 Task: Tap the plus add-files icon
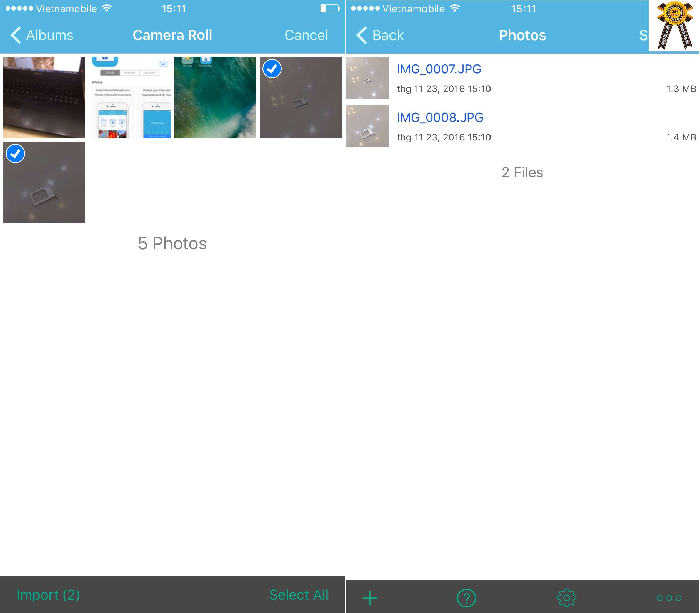[370, 598]
